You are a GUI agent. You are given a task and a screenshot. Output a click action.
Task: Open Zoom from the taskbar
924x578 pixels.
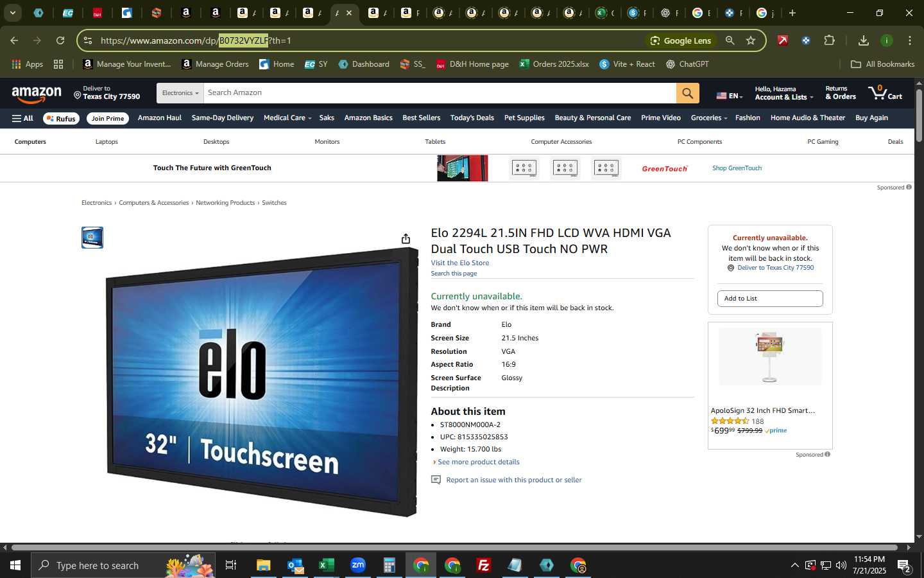(358, 565)
